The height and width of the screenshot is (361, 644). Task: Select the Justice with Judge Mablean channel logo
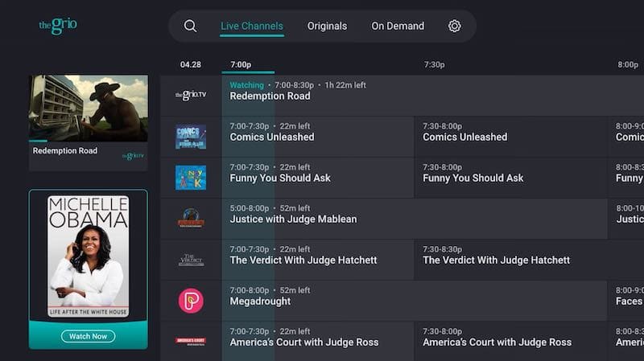click(191, 218)
